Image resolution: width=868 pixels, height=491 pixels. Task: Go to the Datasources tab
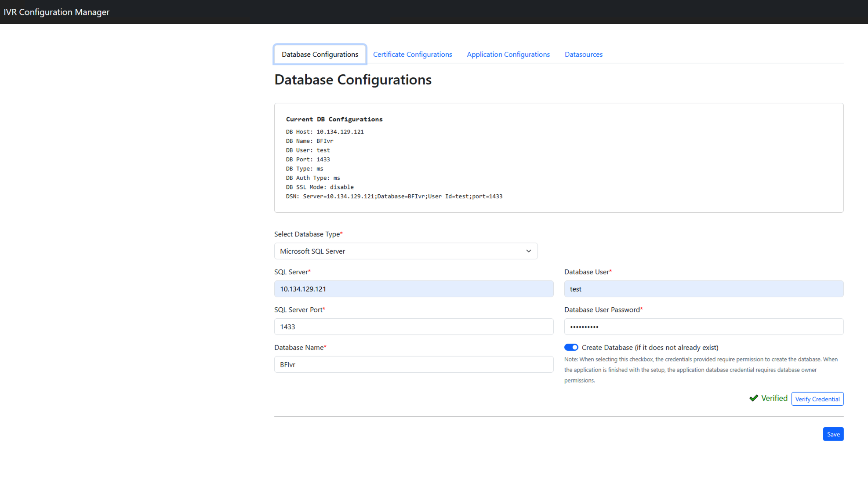pos(583,55)
